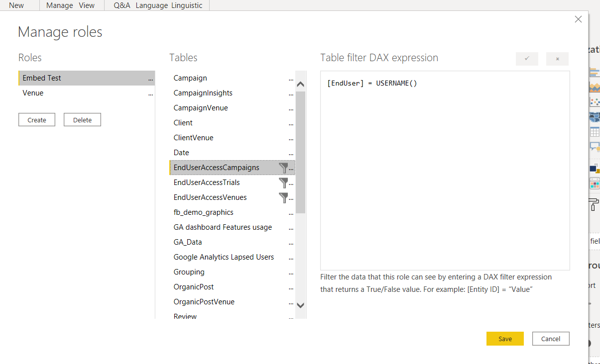The height and width of the screenshot is (364, 600).
Task: Open ellipsis menu for OrganicPostVenue table
Action: (291, 303)
